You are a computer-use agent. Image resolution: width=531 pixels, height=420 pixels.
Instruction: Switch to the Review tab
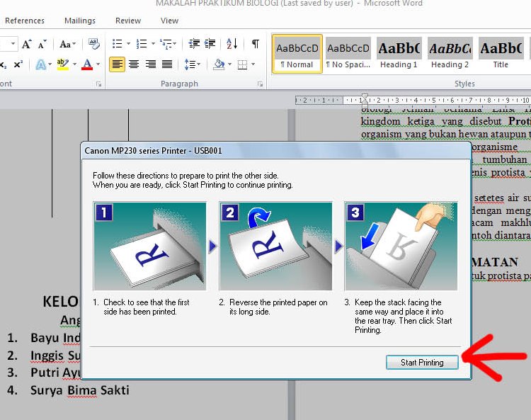pos(128,21)
